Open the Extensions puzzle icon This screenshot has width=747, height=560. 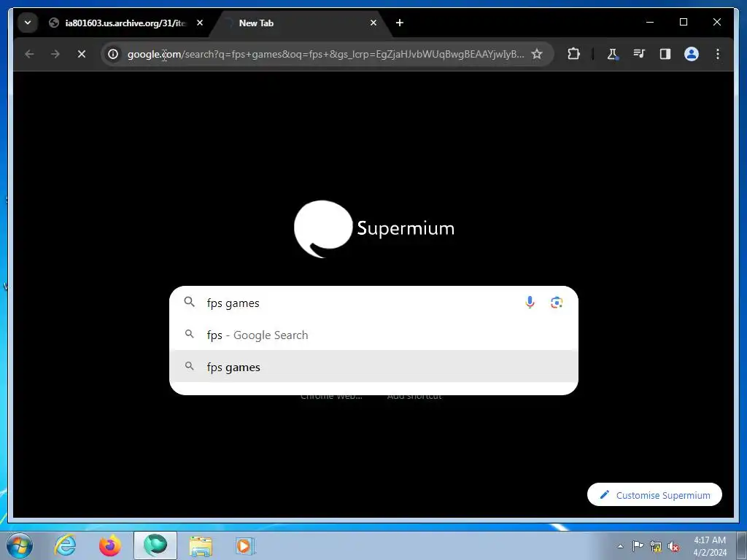(573, 54)
